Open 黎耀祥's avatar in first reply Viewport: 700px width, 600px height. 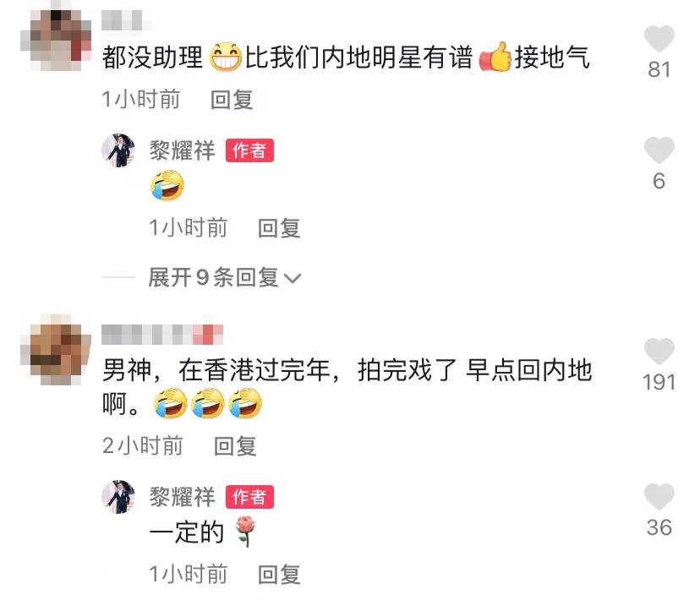118,150
